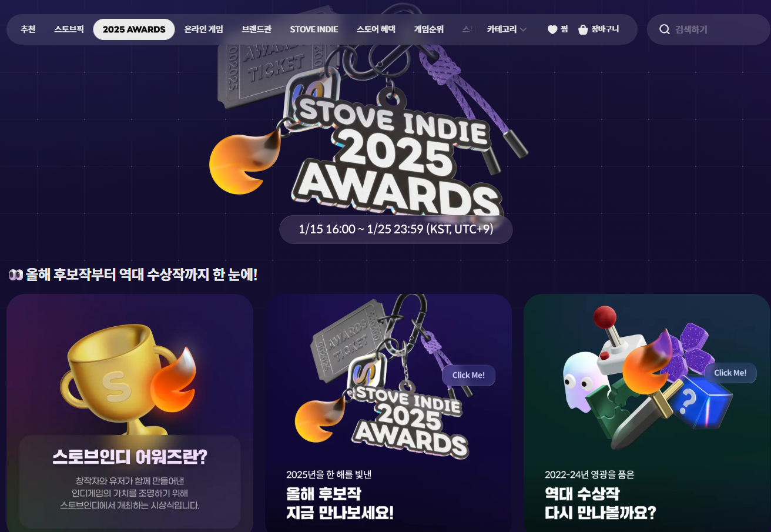This screenshot has width=771, height=532.
Task: Select 게임순위 in the navigation bar
Action: [428, 29]
